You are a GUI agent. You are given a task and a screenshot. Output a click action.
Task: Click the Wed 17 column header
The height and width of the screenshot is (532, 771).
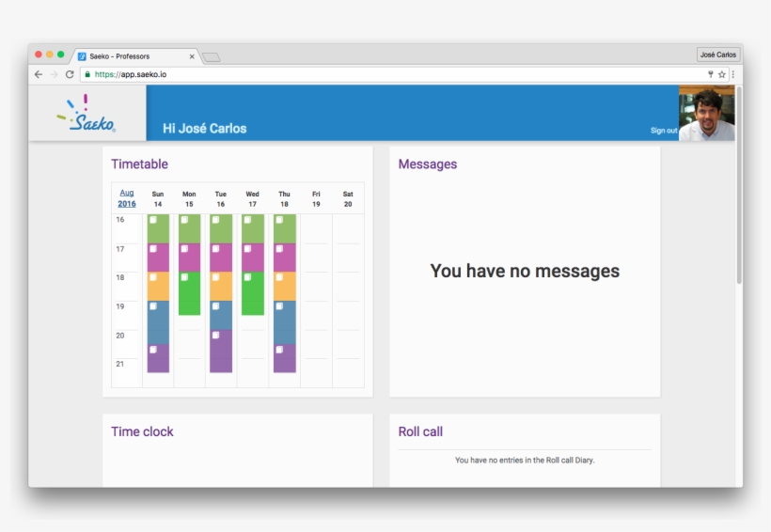[x=252, y=198]
